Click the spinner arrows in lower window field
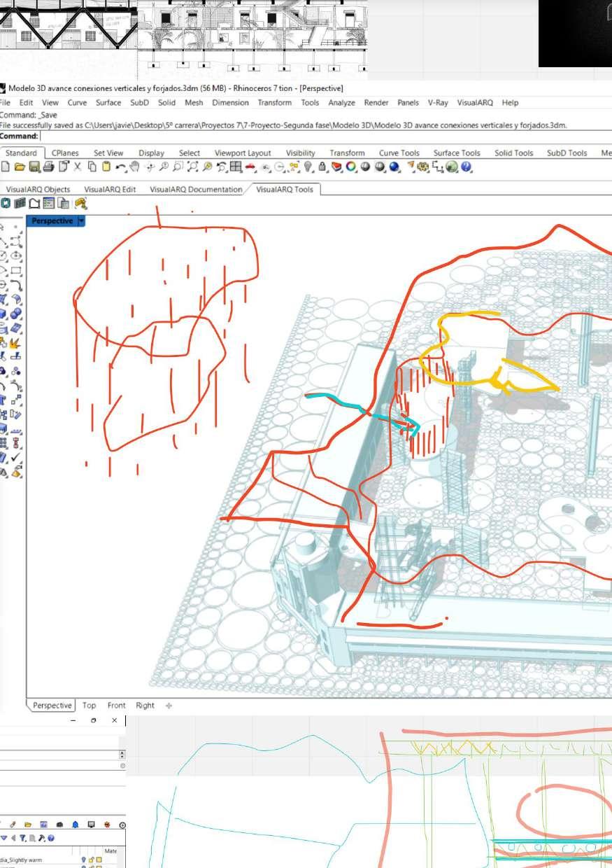612x868 pixels. point(122,755)
